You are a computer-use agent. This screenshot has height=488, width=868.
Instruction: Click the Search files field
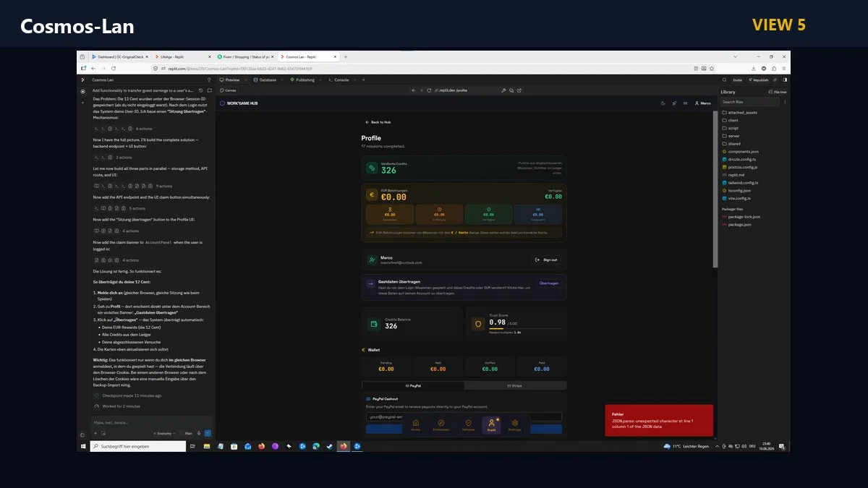tap(749, 102)
